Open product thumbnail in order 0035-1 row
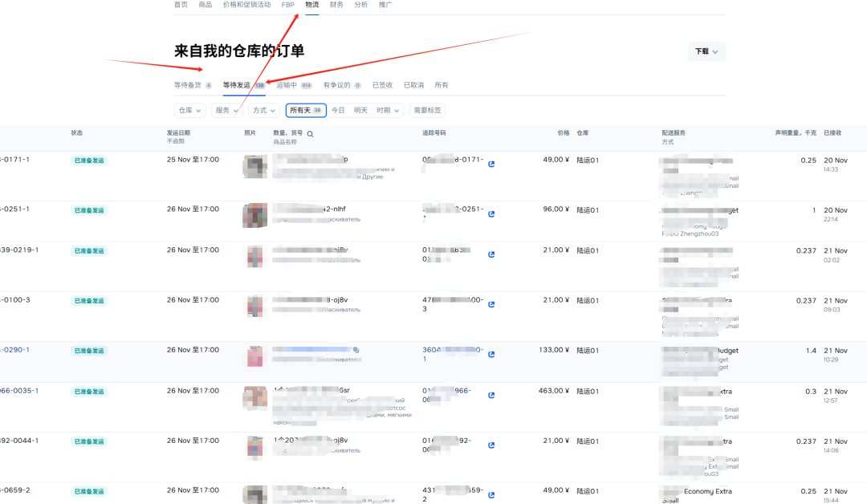This screenshot has height=504, width=867. (255, 397)
